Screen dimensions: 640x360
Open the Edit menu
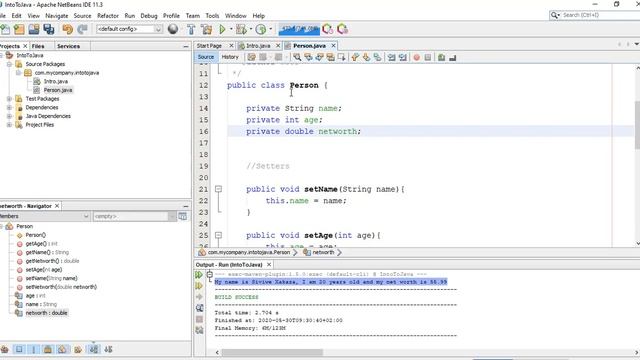16,16
